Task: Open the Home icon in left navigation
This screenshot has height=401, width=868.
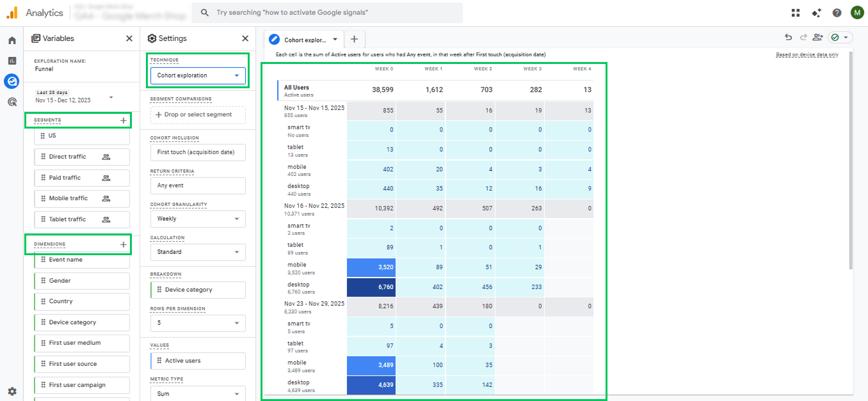Action: click(12, 40)
